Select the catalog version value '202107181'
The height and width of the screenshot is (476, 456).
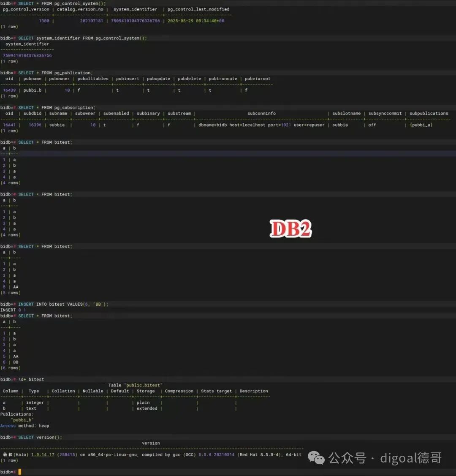coord(91,21)
